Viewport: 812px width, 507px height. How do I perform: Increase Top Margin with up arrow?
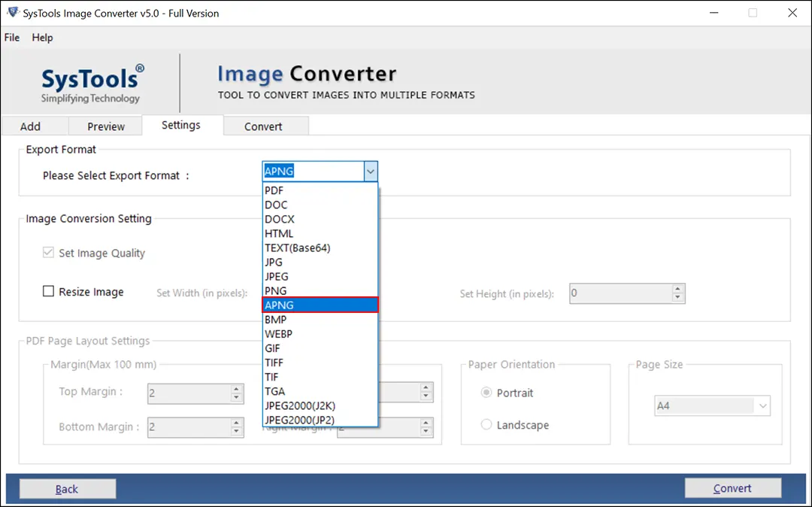pyautogui.click(x=236, y=389)
